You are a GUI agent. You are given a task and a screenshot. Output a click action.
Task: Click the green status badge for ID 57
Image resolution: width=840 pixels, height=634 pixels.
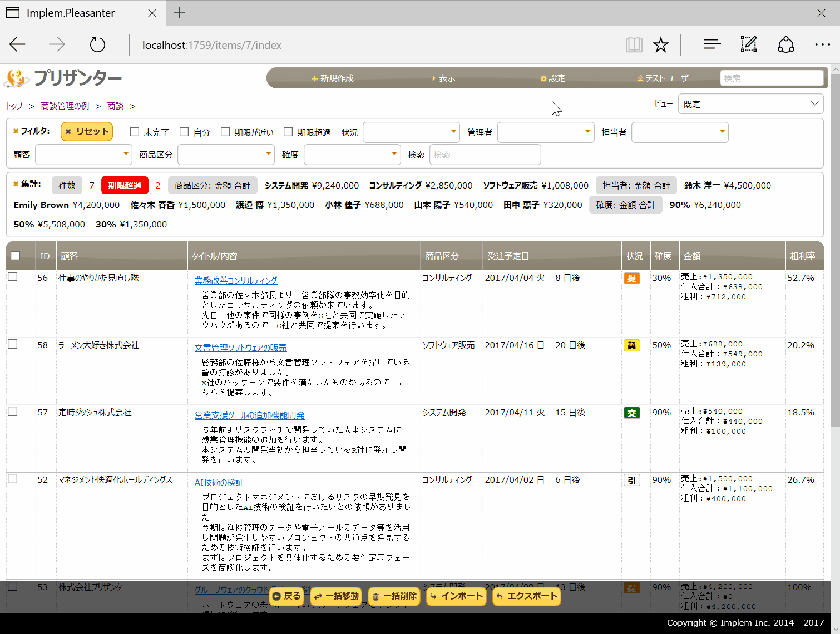(631, 413)
